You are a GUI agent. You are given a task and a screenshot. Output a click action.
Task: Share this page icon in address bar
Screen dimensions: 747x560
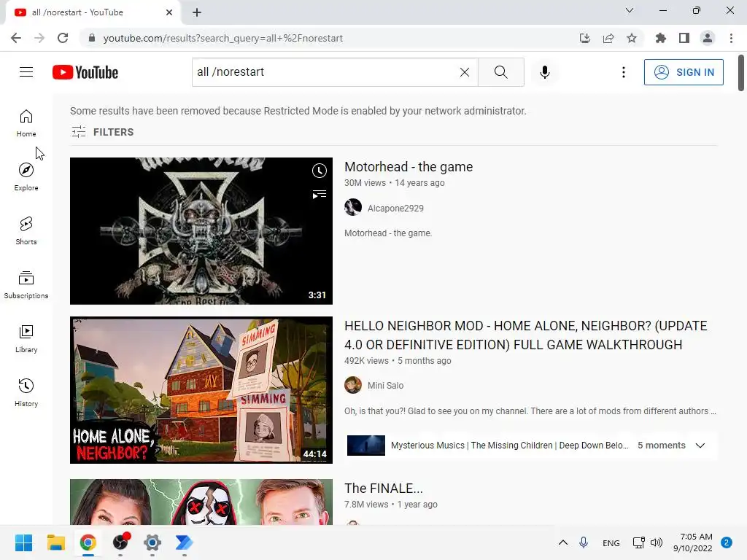point(608,38)
